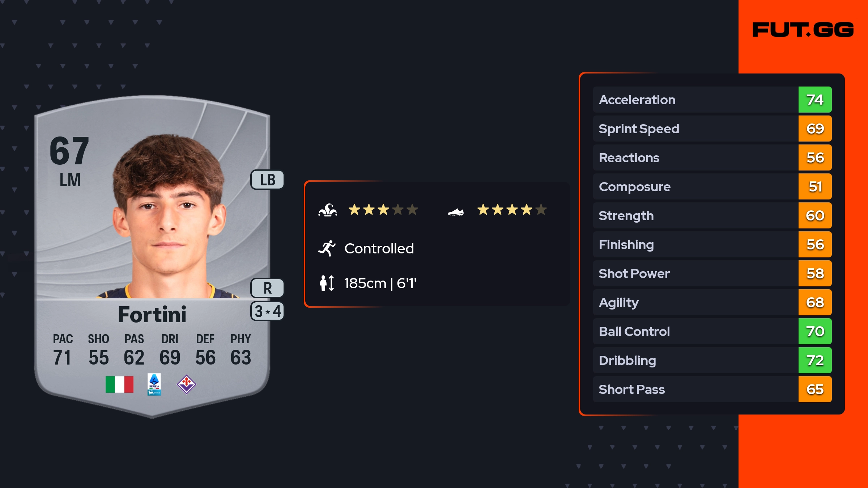
Task: Click the player height icon
Action: (x=327, y=283)
